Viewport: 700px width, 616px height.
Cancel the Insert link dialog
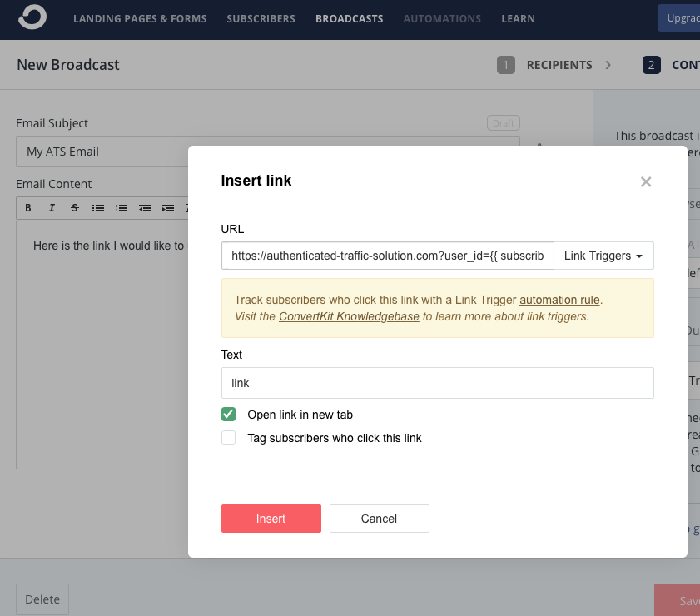pos(380,519)
